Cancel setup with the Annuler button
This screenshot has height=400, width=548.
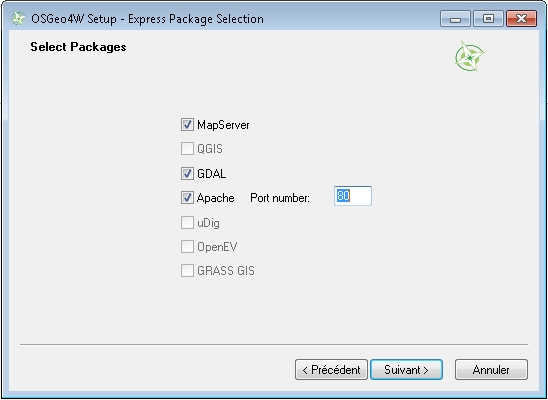[x=491, y=370]
